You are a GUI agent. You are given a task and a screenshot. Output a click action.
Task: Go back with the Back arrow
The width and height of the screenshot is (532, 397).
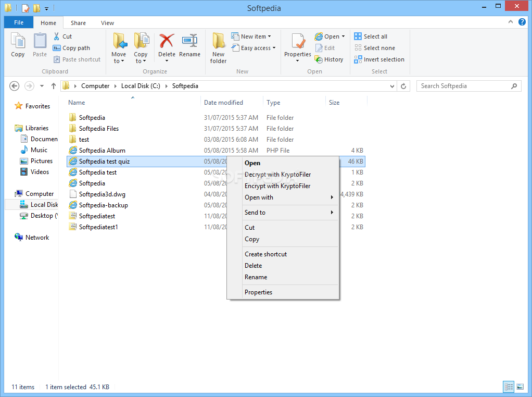click(14, 86)
